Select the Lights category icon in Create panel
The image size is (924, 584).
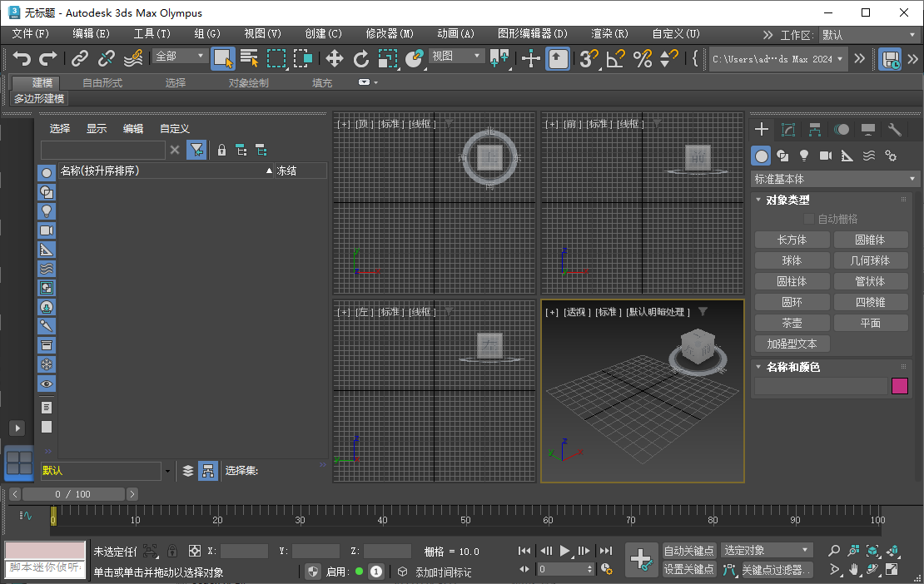(x=804, y=156)
